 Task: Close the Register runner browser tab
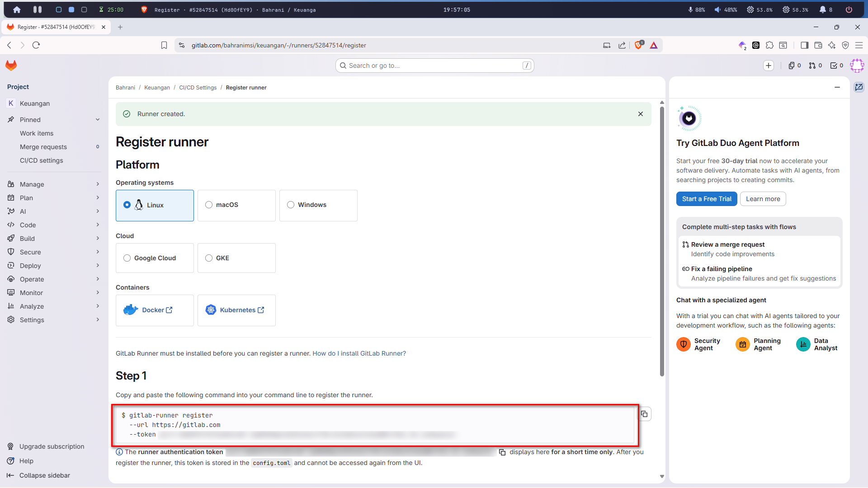pyautogui.click(x=104, y=27)
